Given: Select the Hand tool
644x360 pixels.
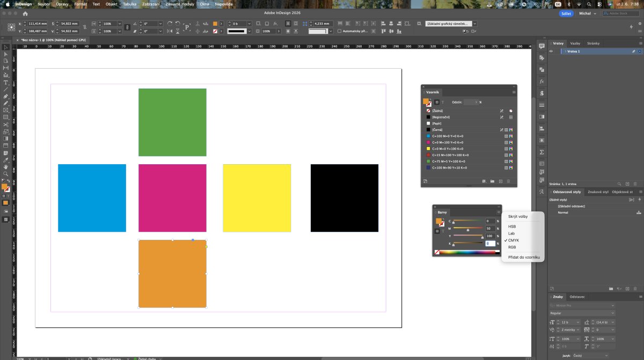Looking at the screenshot, I should 5,167.
